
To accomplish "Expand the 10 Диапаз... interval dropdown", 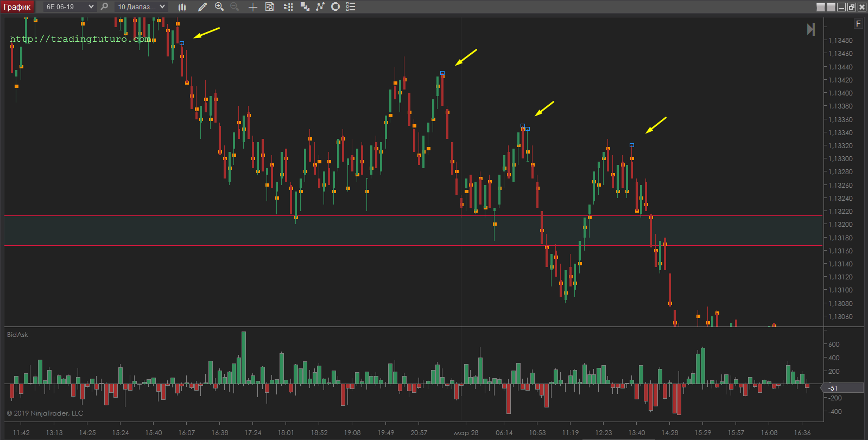I will (162, 7).
